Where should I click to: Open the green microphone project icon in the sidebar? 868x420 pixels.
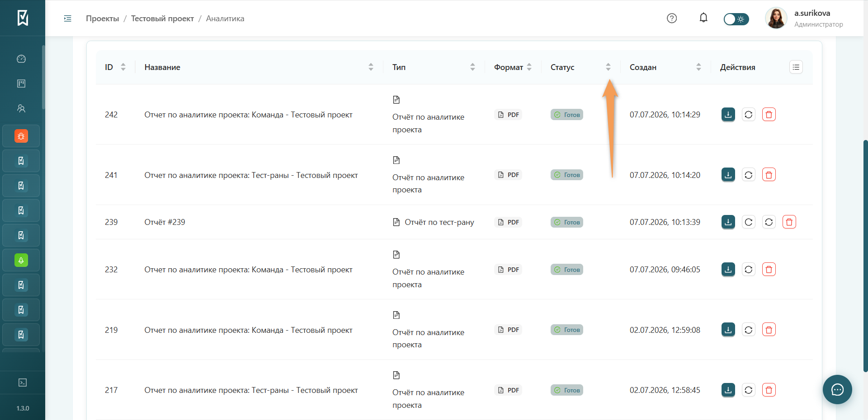click(21, 260)
